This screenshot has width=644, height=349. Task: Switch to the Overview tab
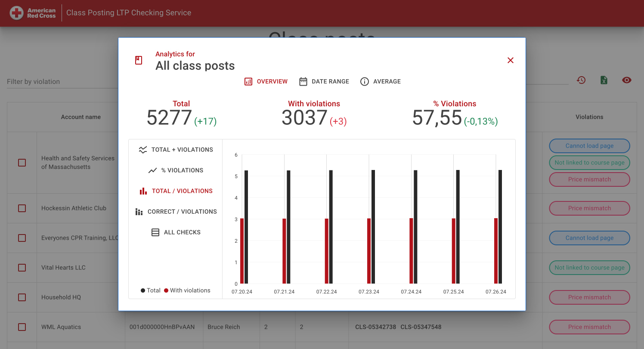[x=266, y=81]
